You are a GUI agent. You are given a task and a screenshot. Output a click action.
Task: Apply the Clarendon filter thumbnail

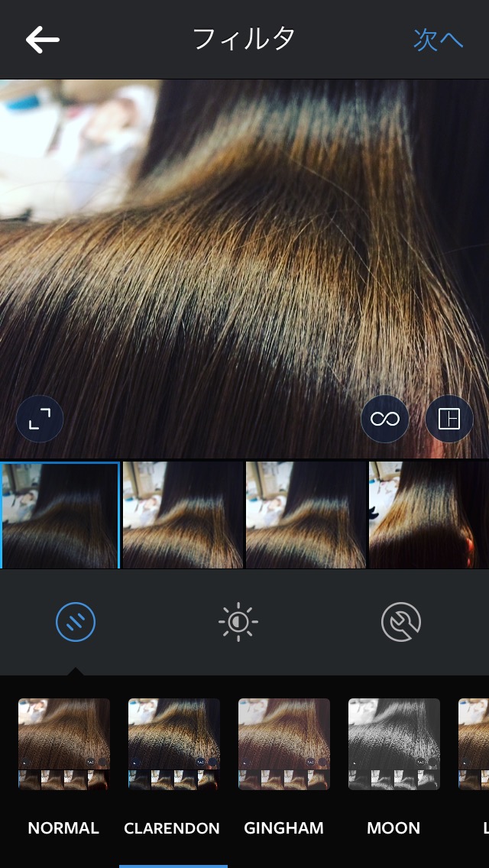174,743
